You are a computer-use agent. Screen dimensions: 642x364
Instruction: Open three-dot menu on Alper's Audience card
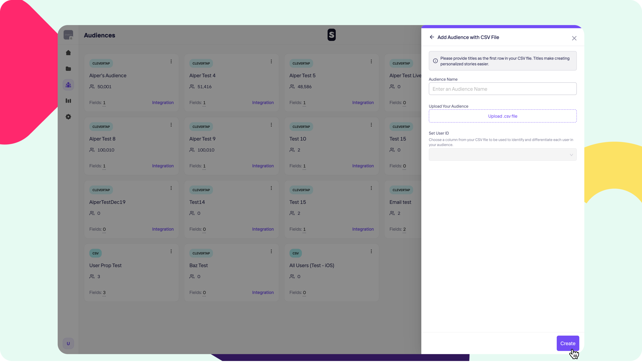pos(171,62)
